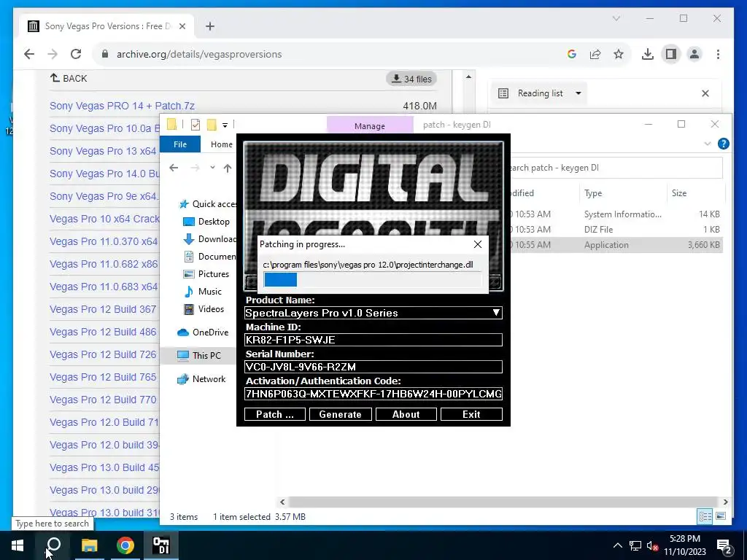Viewport: 747px width, 560px height.
Task: Click the Chrome back arrow icon
Action: pos(29,54)
